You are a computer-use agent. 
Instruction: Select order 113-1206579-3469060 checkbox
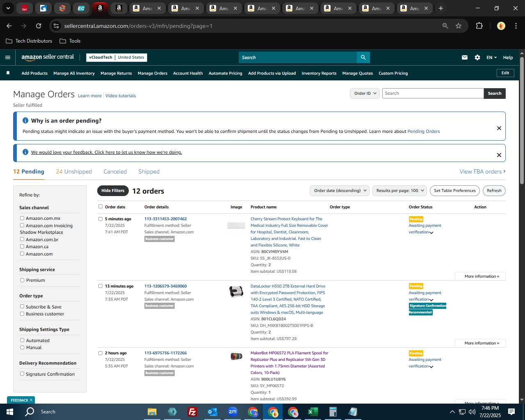100,286
